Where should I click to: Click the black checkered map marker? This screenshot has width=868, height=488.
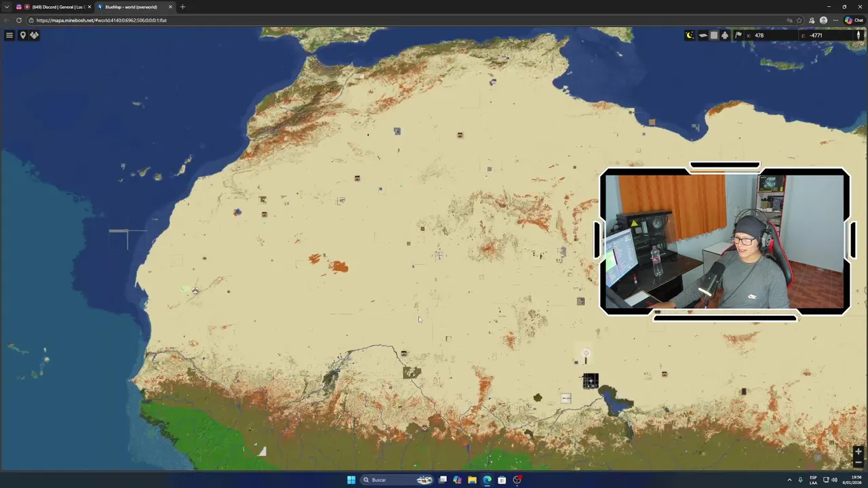coord(590,381)
